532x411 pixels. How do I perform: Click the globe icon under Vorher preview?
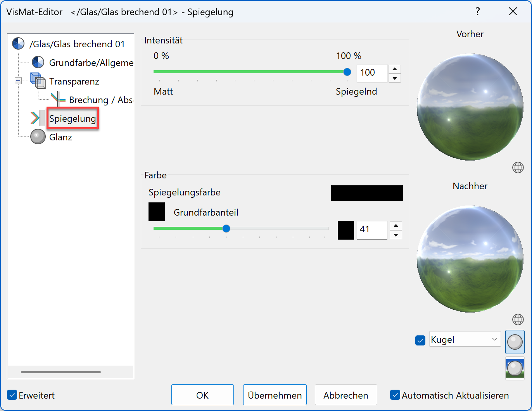coord(518,167)
